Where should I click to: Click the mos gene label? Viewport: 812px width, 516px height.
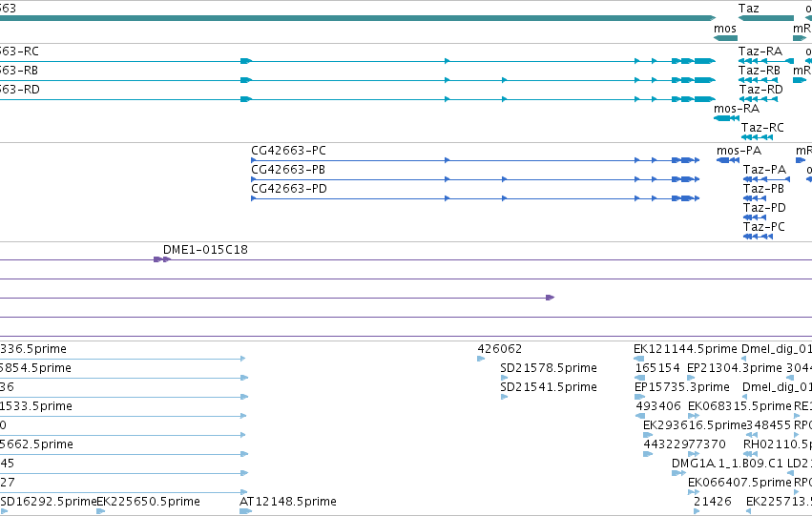coord(724,29)
